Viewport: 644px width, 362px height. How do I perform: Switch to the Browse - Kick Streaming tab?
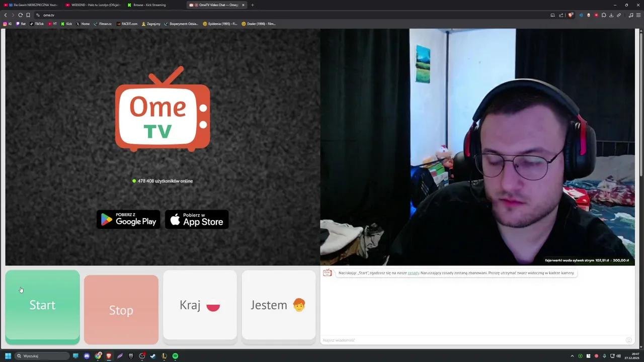tap(154, 5)
